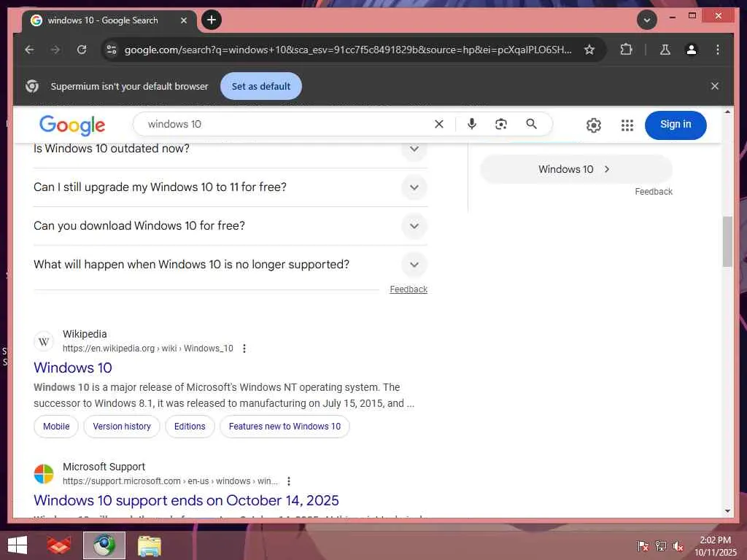
Task: Open a new tab with plus button
Action: point(212,20)
